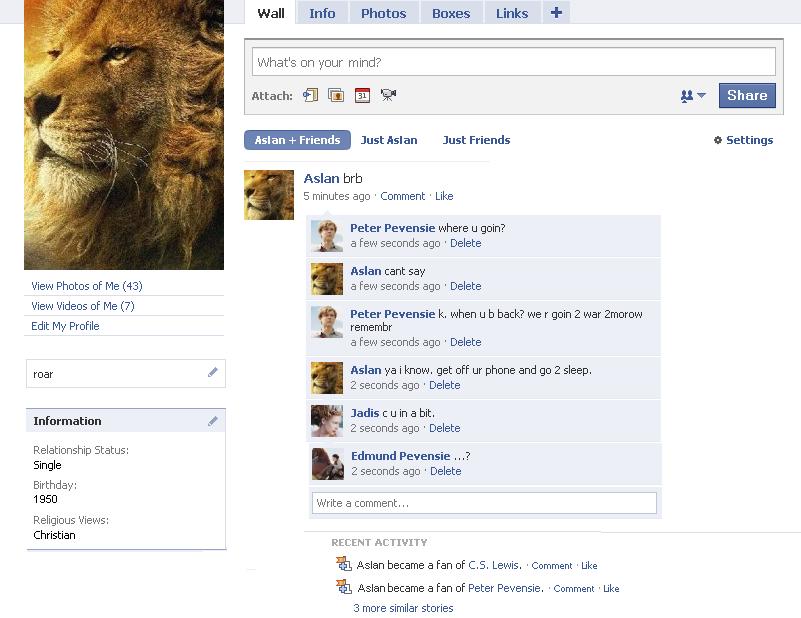Open the Links tab
This screenshot has width=801, height=618.
tap(512, 13)
